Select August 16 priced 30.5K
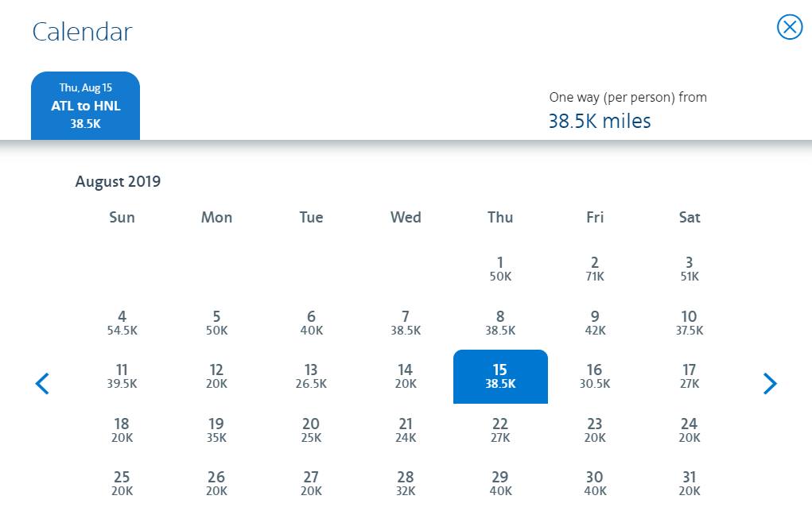The width and height of the screenshot is (812, 511). pyautogui.click(x=595, y=377)
